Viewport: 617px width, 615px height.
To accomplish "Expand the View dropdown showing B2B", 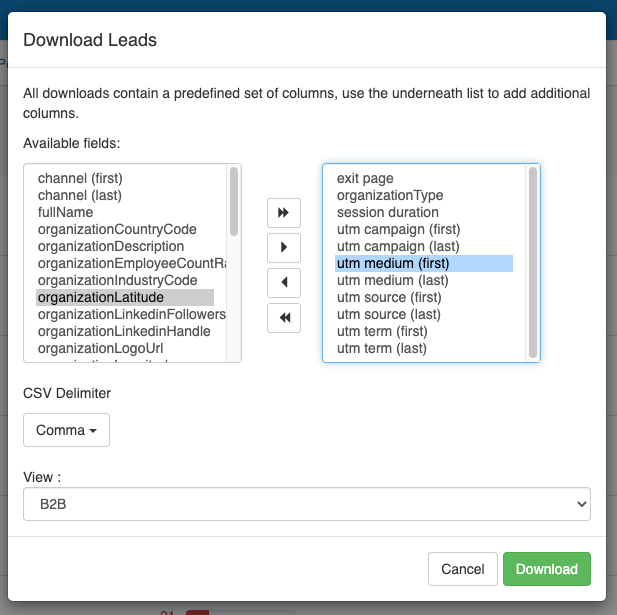I will point(307,505).
